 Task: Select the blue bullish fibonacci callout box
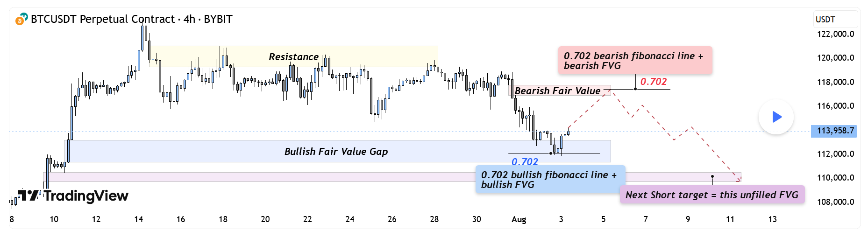[x=550, y=180]
